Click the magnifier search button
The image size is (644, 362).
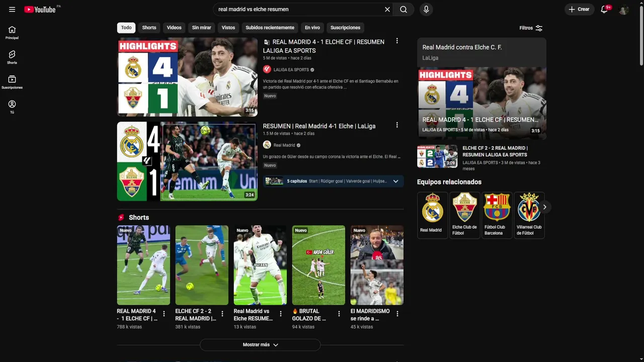(404, 10)
